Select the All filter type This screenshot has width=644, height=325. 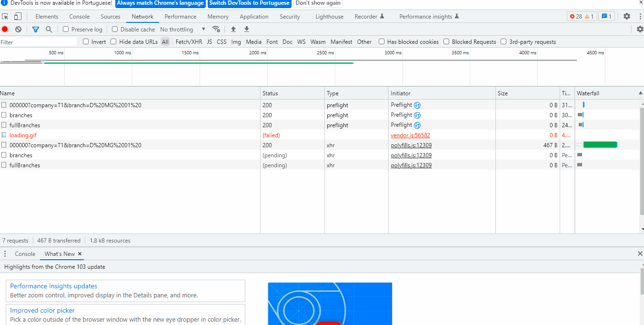coord(165,41)
